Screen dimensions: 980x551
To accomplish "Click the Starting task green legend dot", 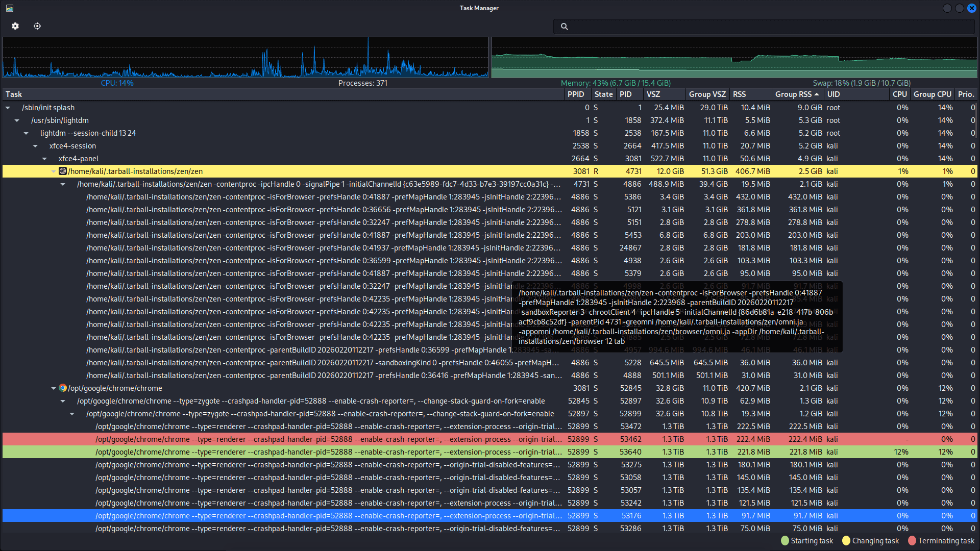I will click(785, 541).
